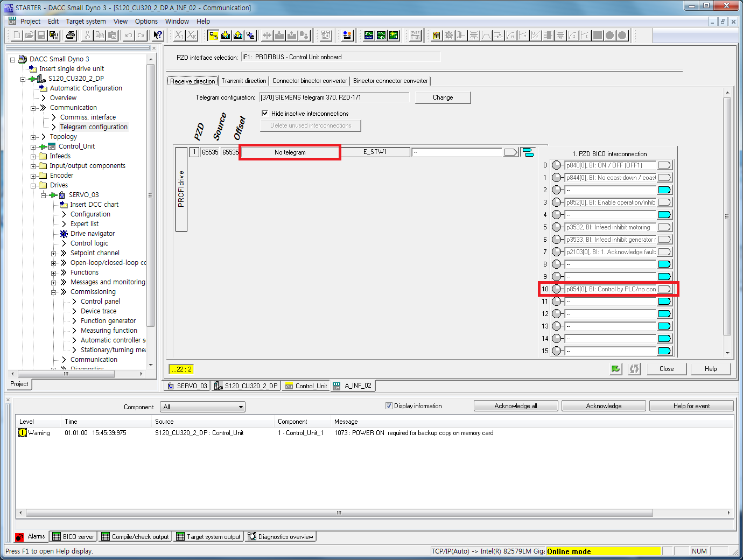Click the accessible nodes toolbar icon
This screenshot has width=743, height=560.
347,35
